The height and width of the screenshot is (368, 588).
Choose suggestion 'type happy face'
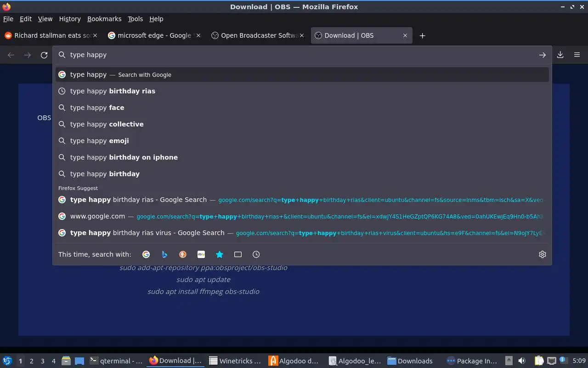pos(302,108)
